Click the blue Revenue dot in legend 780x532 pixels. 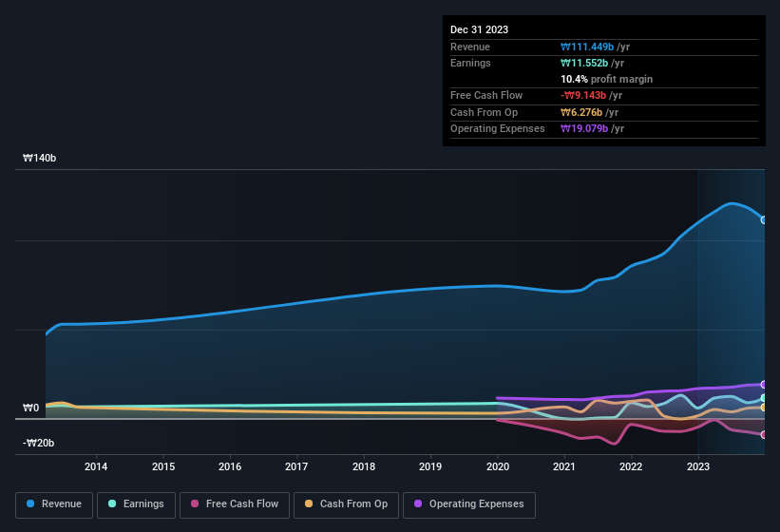coord(31,504)
